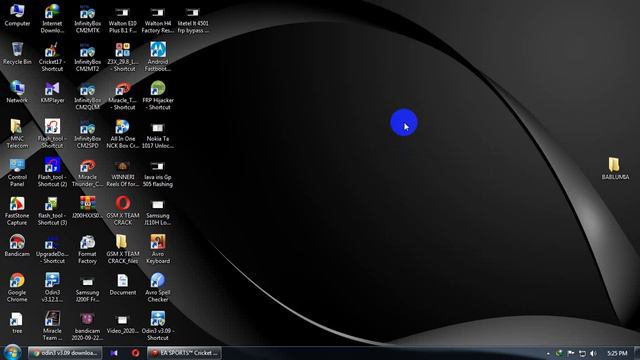Switch to odin3 v3.09 download Chrome window
This screenshot has height=360, width=640.
[65, 353]
